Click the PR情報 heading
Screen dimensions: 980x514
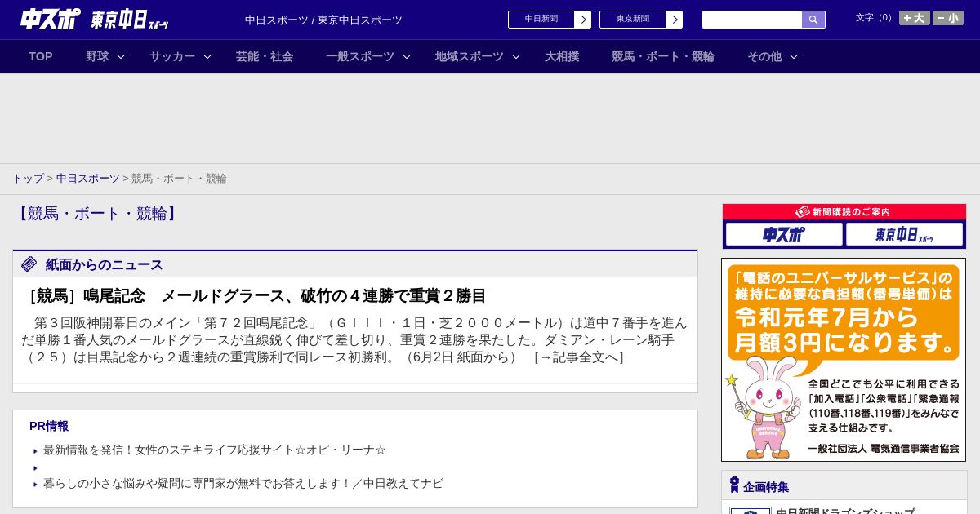coord(49,426)
